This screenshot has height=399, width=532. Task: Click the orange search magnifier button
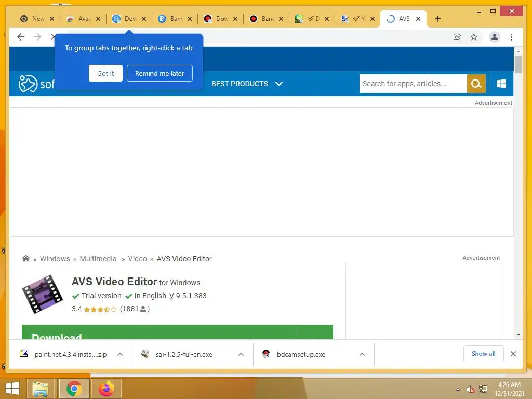click(x=476, y=84)
